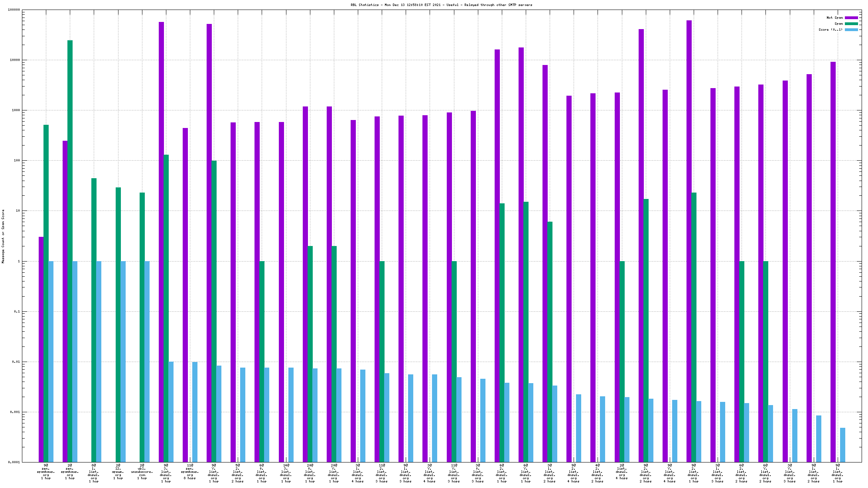The width and height of the screenshot is (868, 488).
Task: Click the Not Spam legend label
Action: 834,18
